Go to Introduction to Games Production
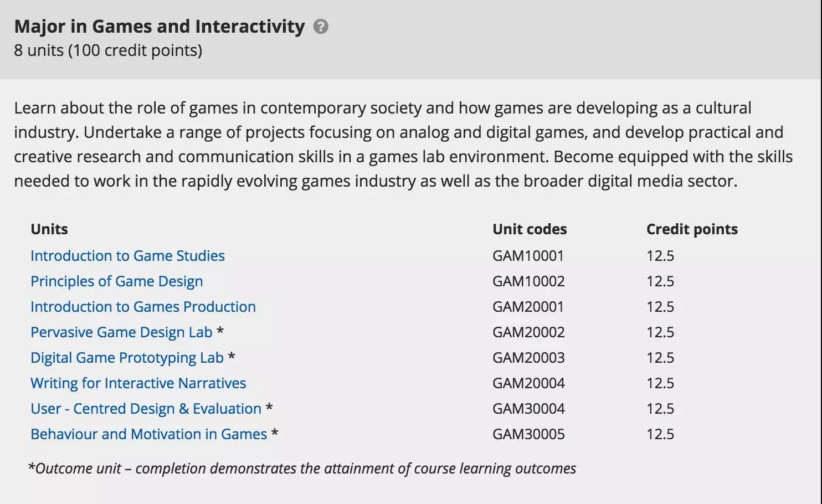The width and height of the screenshot is (822, 504). [x=143, y=307]
